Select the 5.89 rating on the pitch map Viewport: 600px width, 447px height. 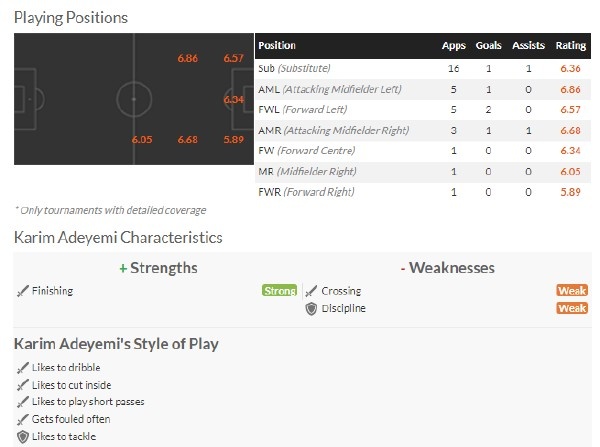(233, 139)
